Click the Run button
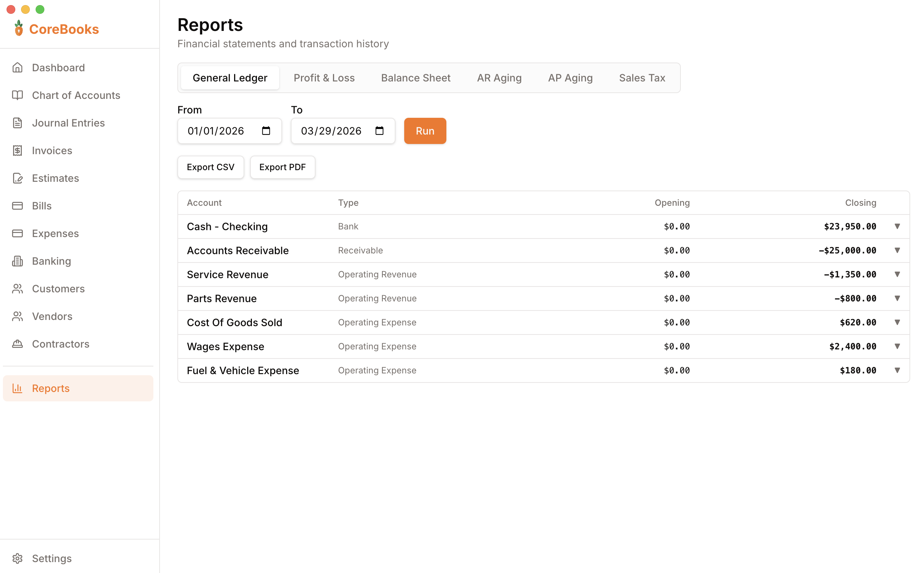 (x=425, y=131)
